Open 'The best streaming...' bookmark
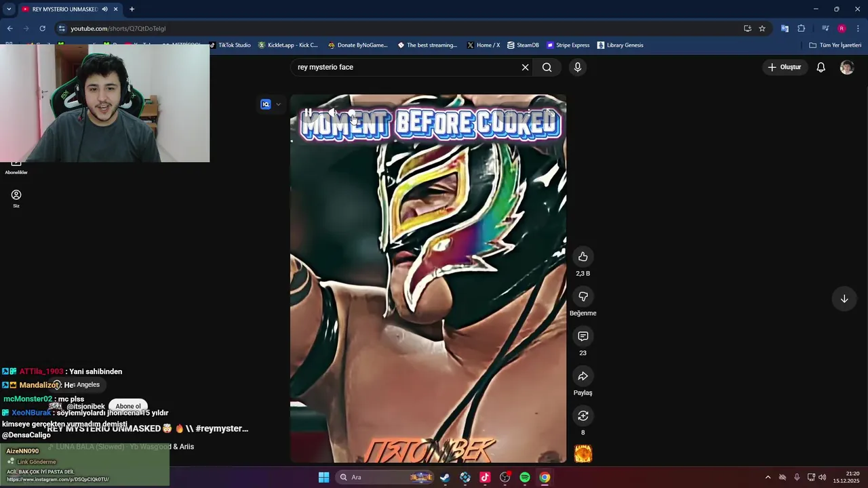The width and height of the screenshot is (868, 488). (427, 45)
